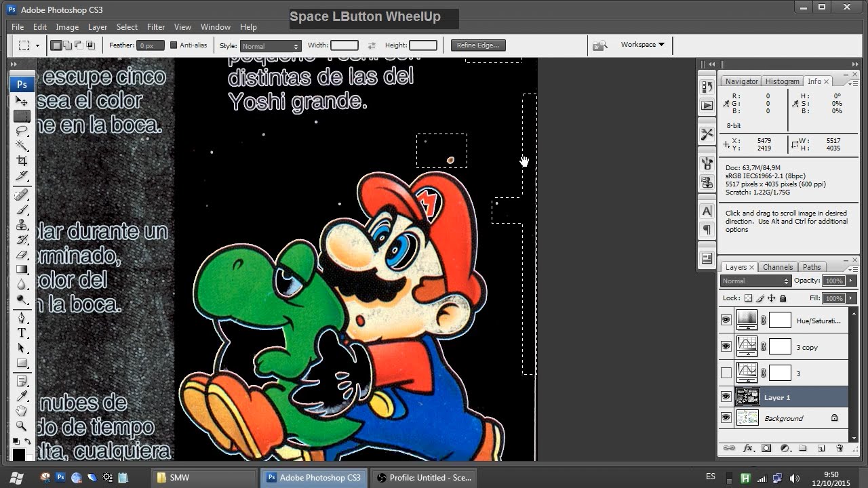Open the Filter menu
The width and height of the screenshot is (868, 488).
156,27
